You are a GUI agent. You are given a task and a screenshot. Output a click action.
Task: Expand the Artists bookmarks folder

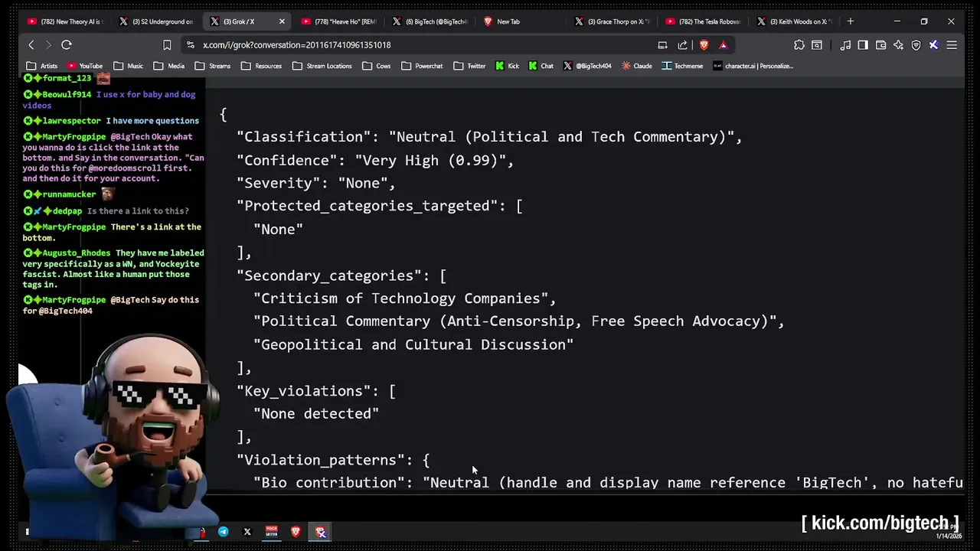tap(41, 66)
